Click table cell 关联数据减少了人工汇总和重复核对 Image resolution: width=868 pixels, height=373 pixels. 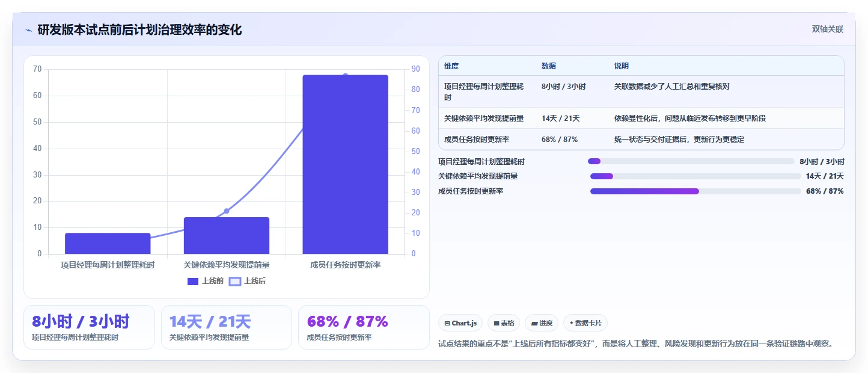pos(672,87)
